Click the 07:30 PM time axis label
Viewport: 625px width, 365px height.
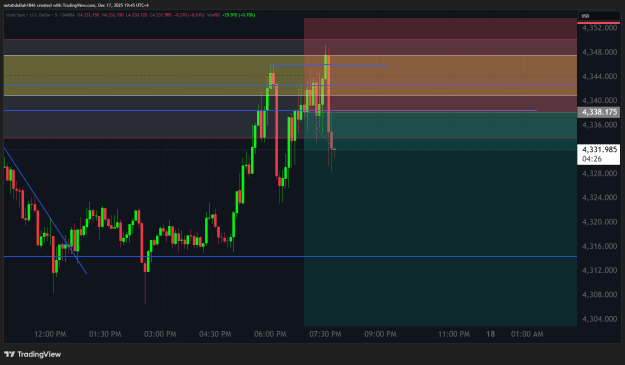coord(325,334)
